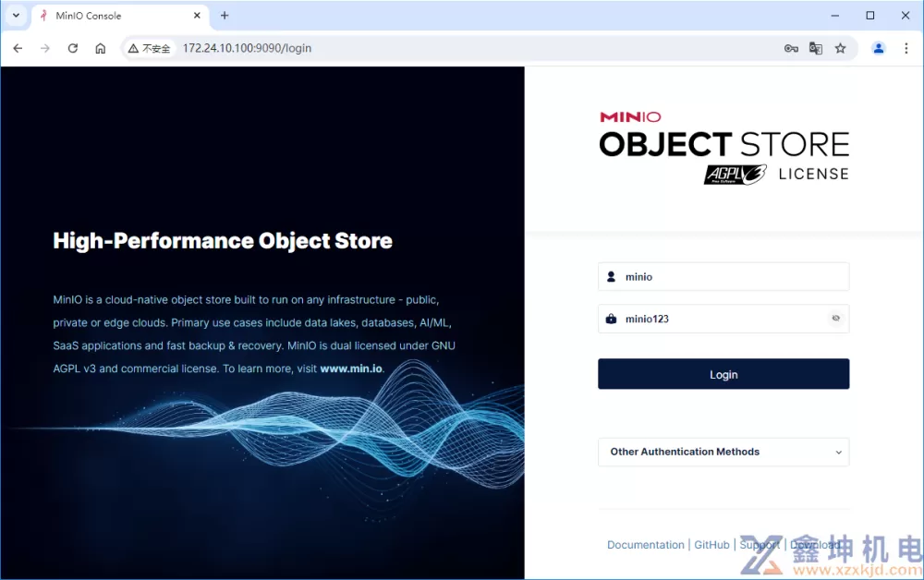Open the tab search dropdown arrow
Screen dimensions: 924x580
[x=16, y=16]
